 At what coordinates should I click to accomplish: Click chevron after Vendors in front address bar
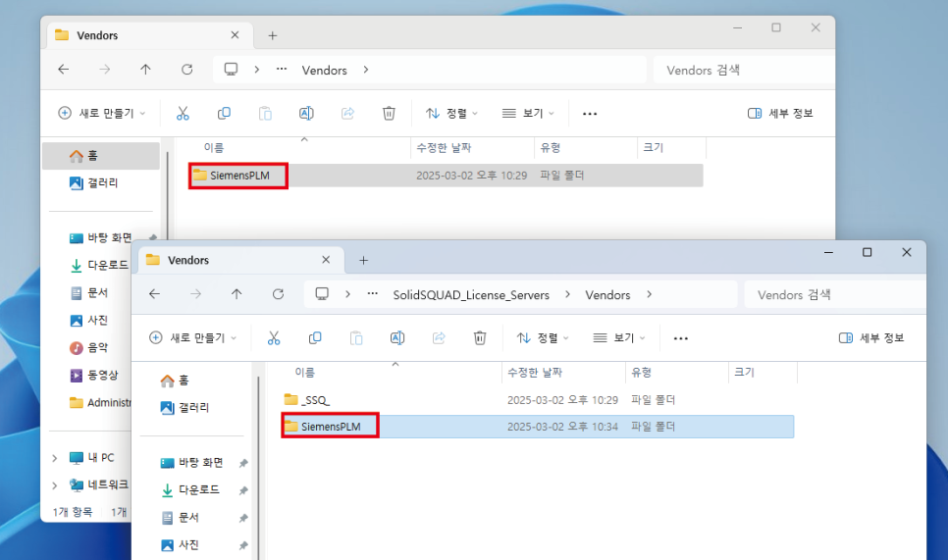pos(650,294)
